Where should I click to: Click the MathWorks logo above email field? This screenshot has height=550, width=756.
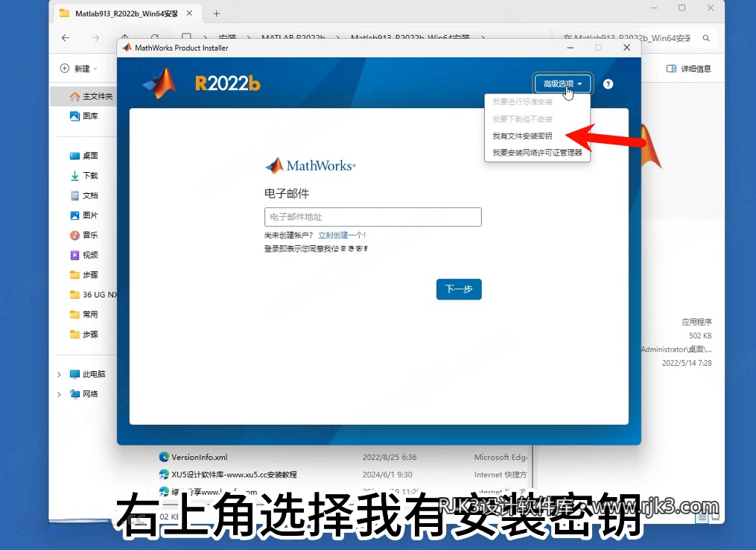[311, 165]
